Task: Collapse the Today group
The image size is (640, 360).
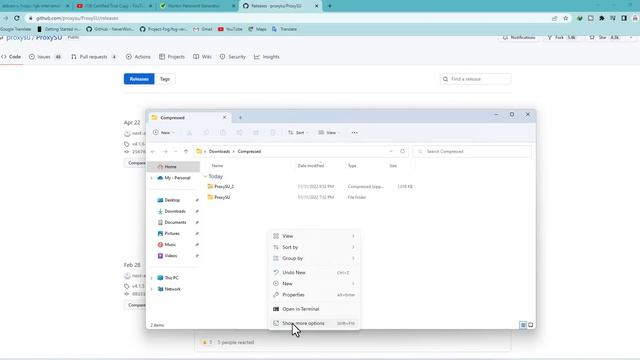Action: click(x=205, y=176)
